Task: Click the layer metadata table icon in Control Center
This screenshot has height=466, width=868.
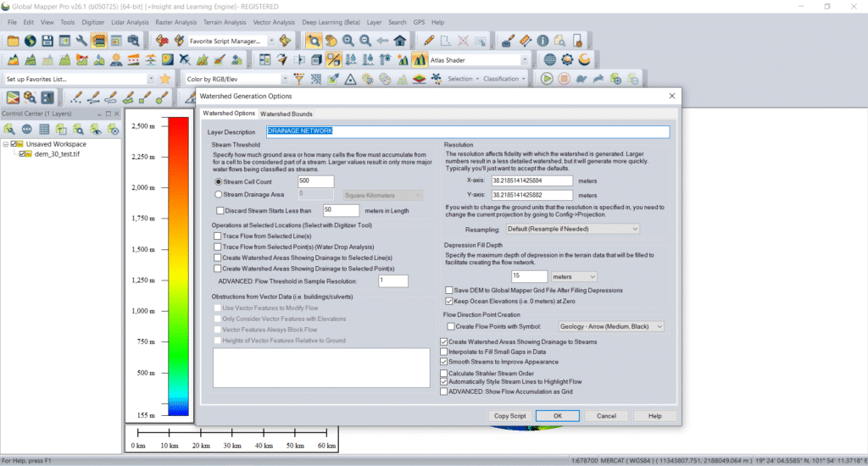Action: click(44, 130)
